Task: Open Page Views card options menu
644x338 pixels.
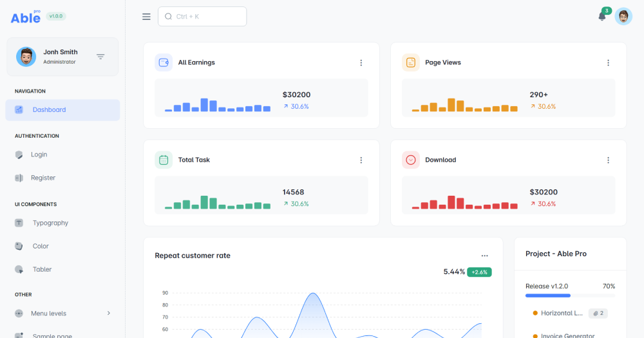Action: [x=609, y=63]
